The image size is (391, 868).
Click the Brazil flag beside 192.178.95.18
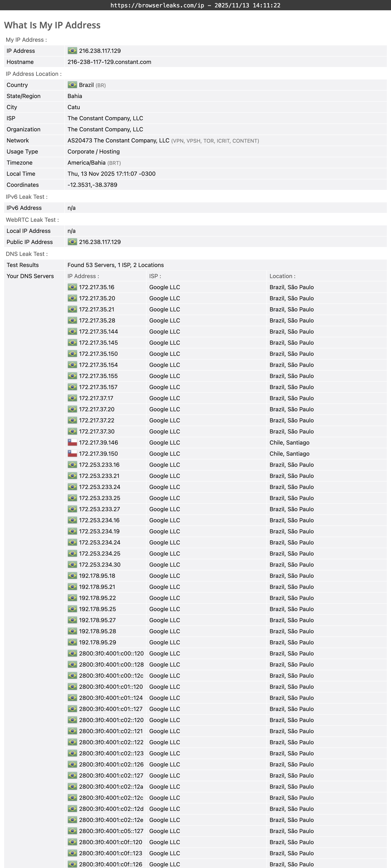click(72, 576)
